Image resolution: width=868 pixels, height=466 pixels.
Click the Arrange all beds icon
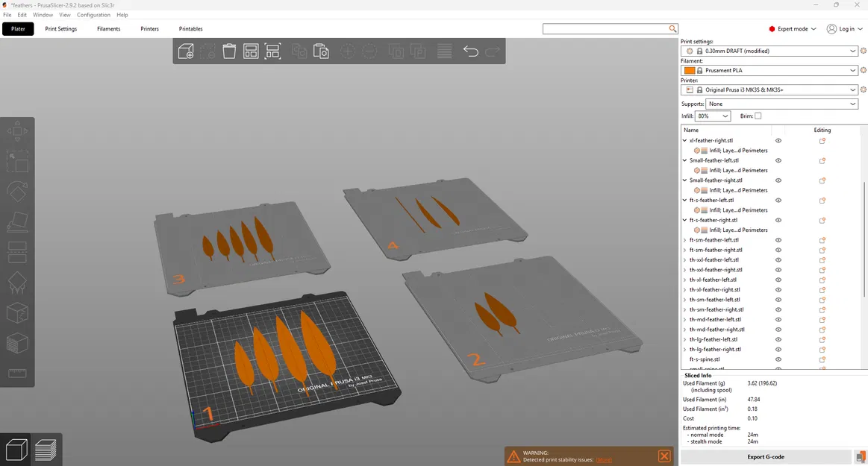coord(251,51)
